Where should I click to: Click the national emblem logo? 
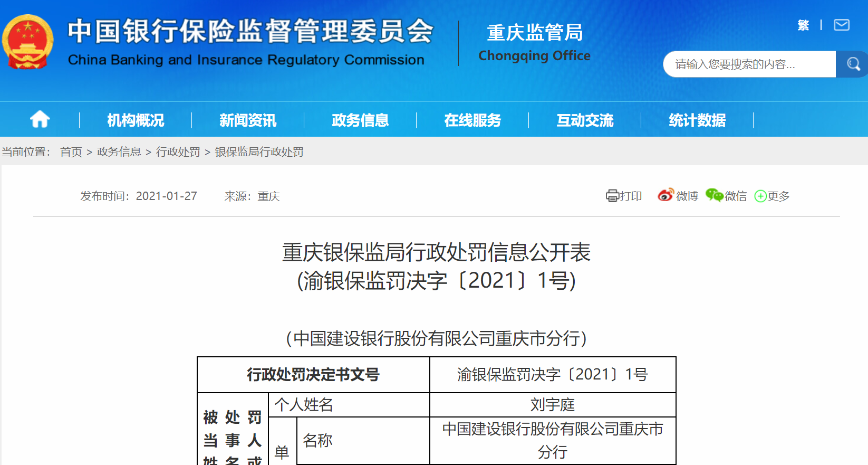28,42
